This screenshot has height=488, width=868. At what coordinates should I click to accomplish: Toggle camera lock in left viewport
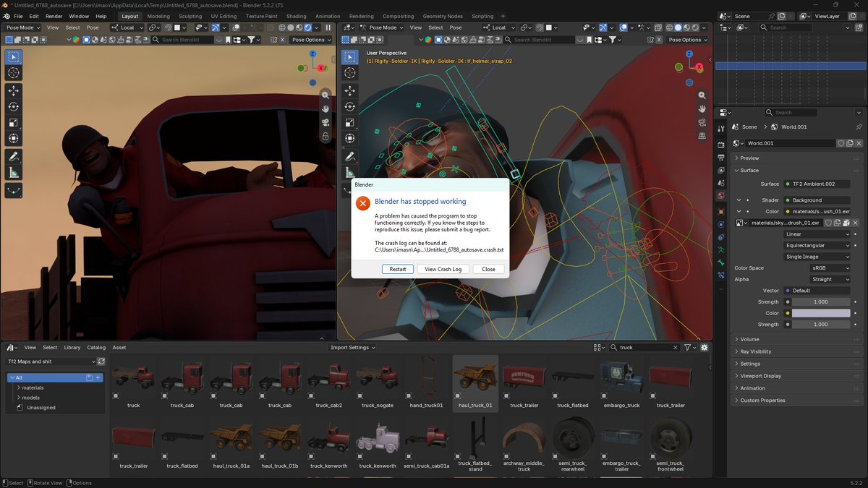(325, 136)
